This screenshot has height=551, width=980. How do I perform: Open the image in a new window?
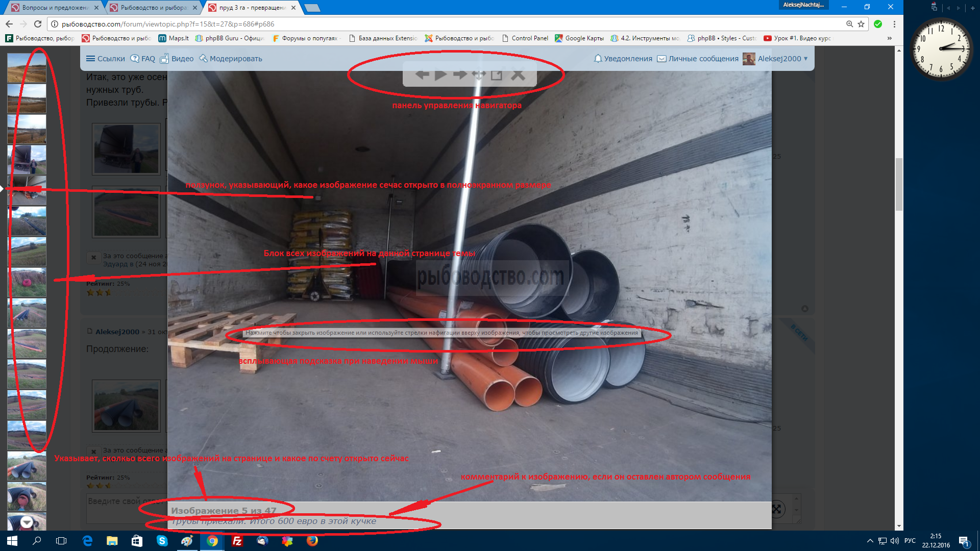click(497, 75)
